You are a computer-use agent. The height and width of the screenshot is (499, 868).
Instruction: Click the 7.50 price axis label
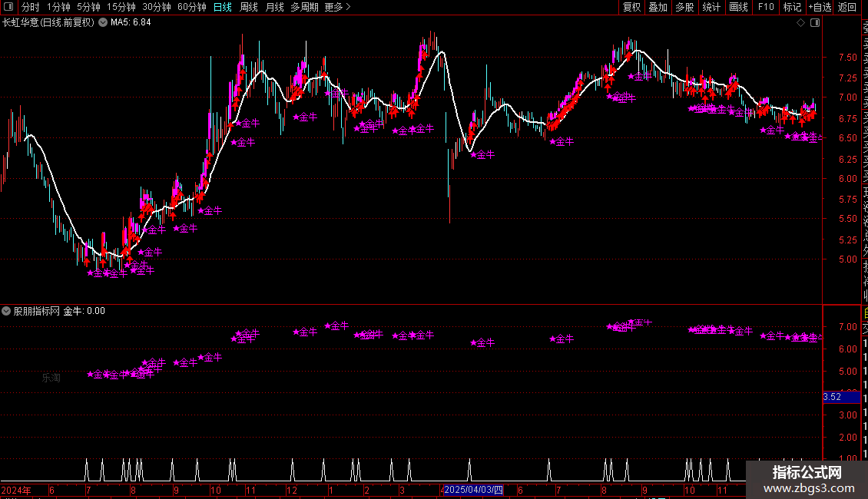[x=847, y=58]
